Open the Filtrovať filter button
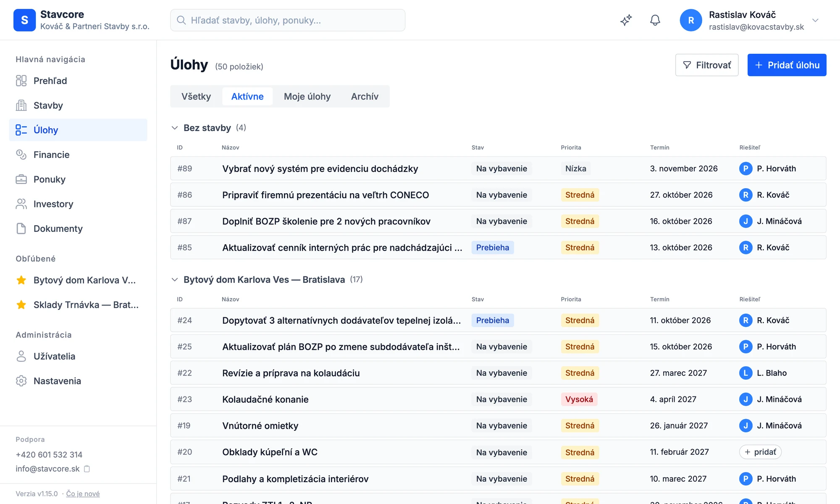840x504 pixels. [x=707, y=65]
